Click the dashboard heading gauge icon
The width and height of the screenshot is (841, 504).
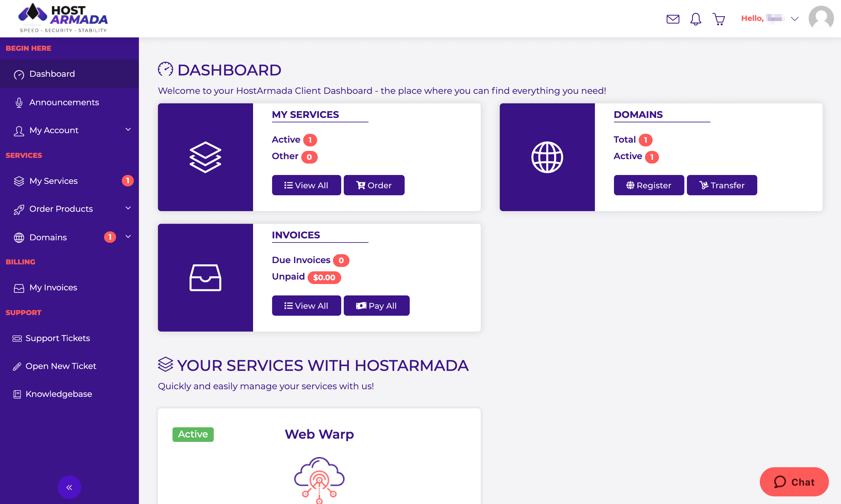[x=166, y=69]
